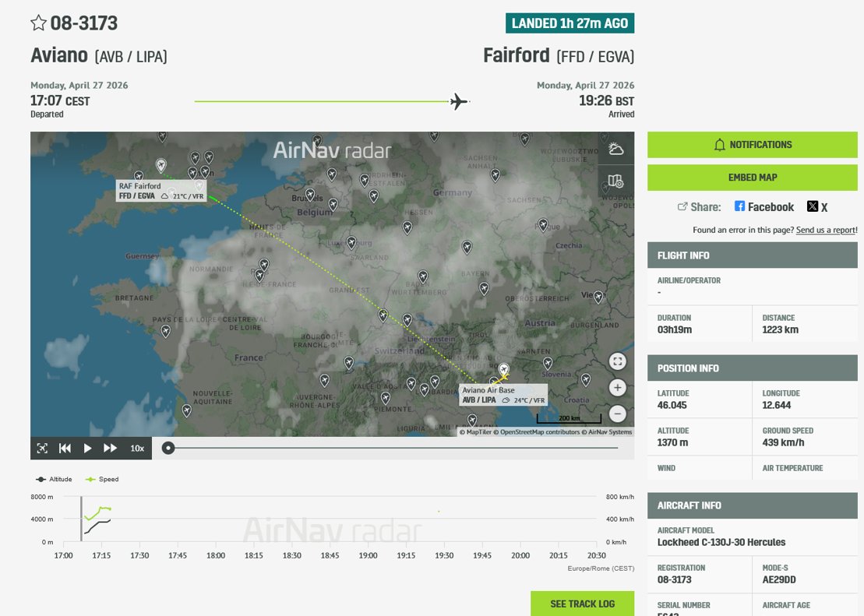The image size is (864, 616).
Task: Click the FLIGHT INFO section header
Action: coord(752,255)
